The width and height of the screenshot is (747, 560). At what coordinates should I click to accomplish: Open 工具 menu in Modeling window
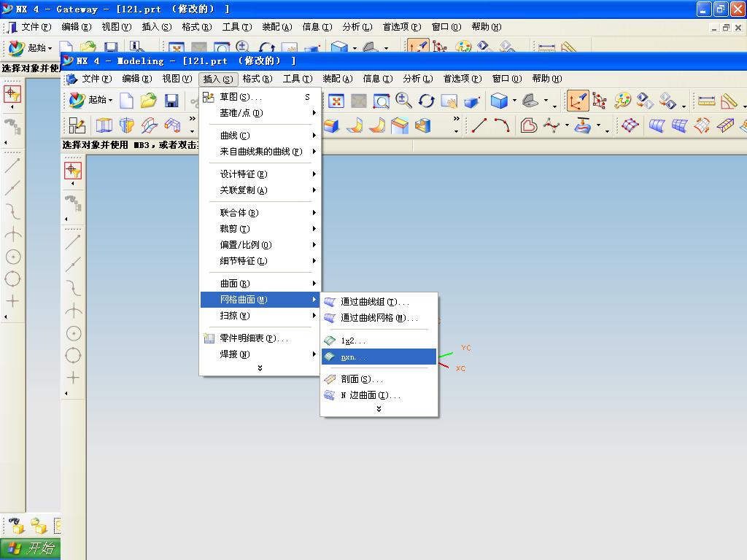point(298,79)
